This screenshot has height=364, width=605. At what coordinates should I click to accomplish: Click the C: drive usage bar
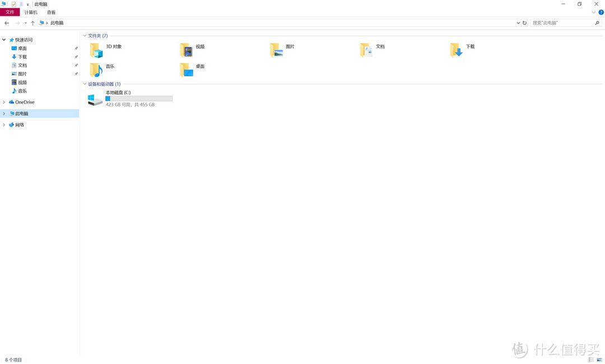139,99
